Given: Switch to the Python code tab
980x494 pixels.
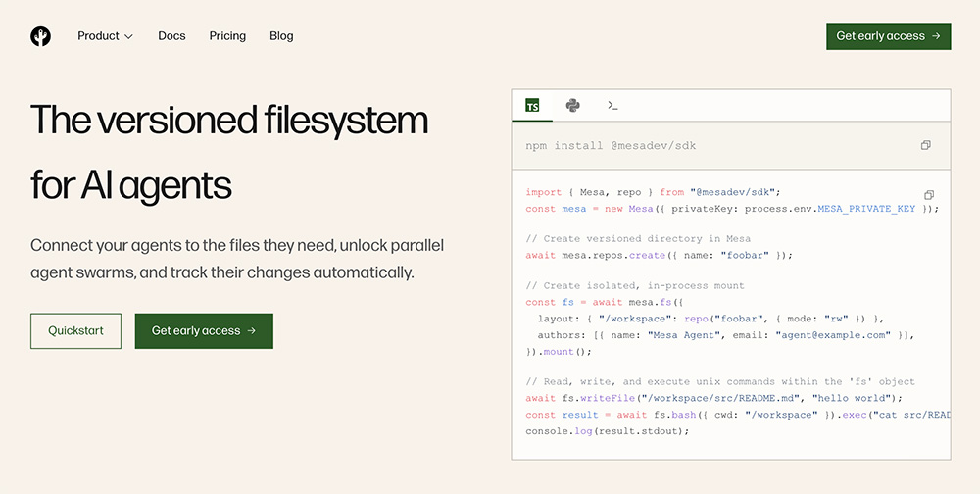Looking at the screenshot, I should pyautogui.click(x=572, y=105).
